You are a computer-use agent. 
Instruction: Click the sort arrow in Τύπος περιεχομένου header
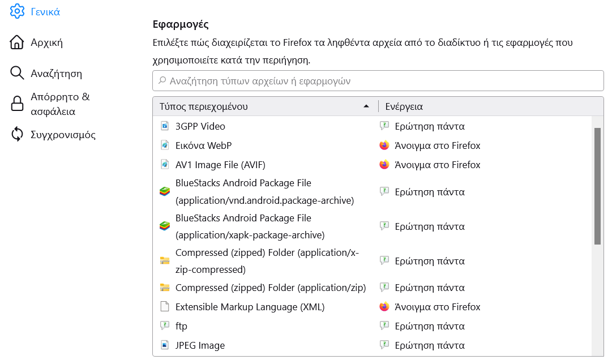pos(366,106)
